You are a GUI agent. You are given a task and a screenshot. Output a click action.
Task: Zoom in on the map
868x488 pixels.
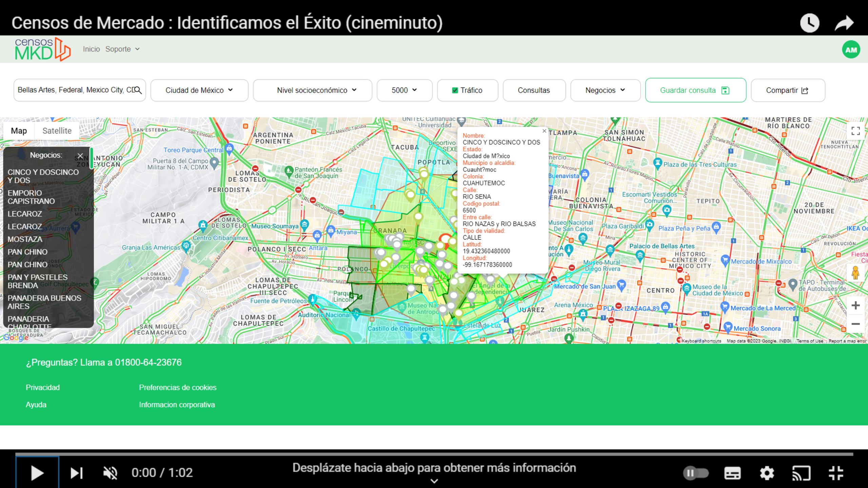click(x=855, y=305)
